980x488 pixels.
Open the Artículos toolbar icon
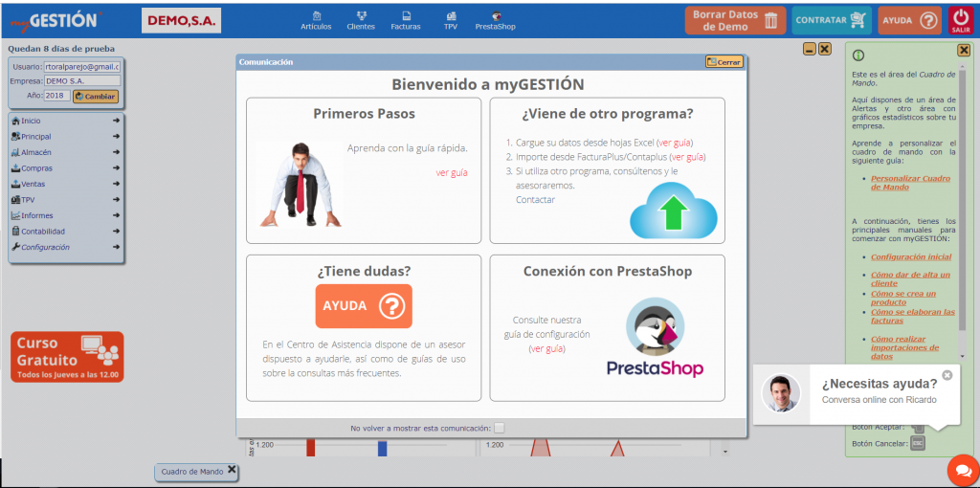(316, 21)
